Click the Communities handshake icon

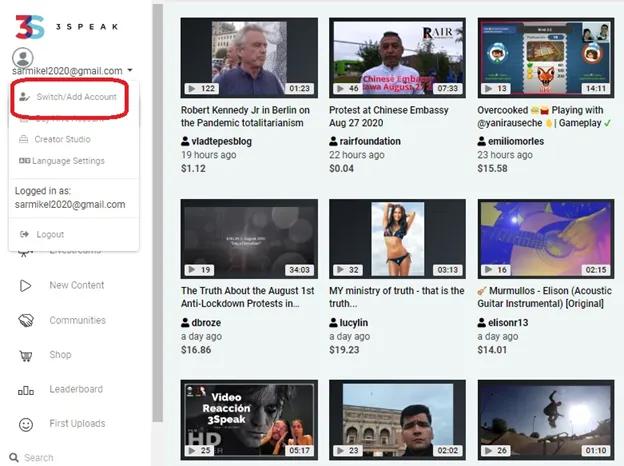[x=26, y=320]
